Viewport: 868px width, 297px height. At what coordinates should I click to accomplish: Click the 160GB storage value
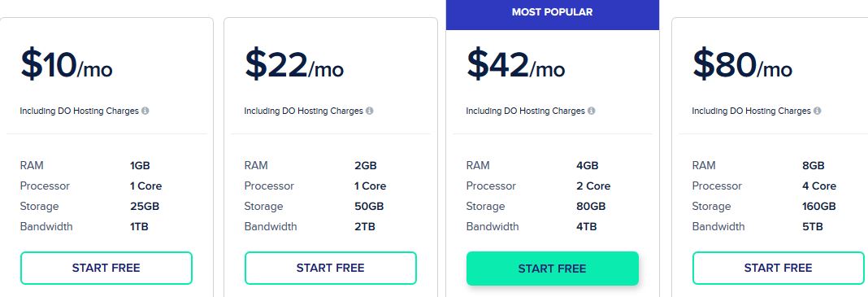818,206
